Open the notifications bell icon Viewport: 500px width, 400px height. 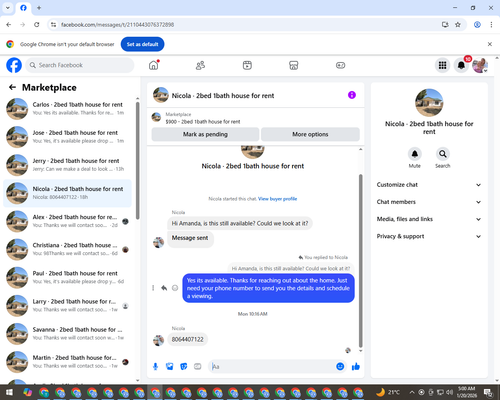(x=461, y=65)
